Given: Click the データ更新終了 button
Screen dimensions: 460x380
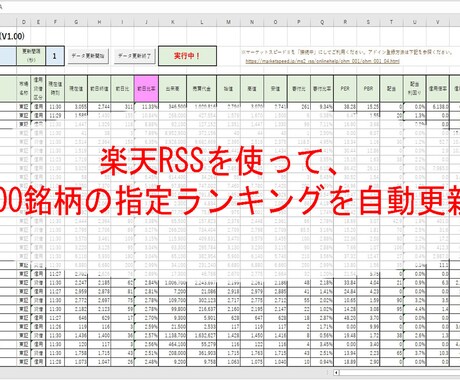Looking at the screenshot, I should pos(135,56).
